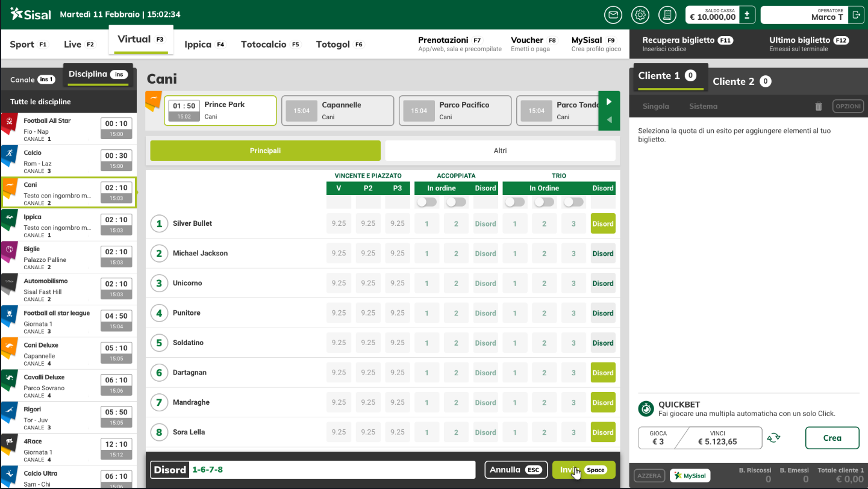868x489 pixels.
Task: Open Ultimo biglietto F12
Action: [x=809, y=44]
